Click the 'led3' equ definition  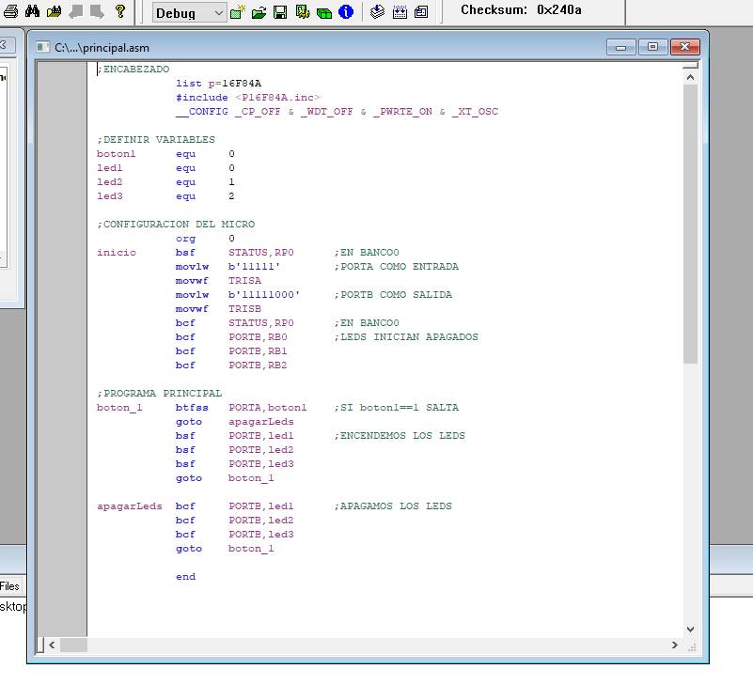[x=165, y=195]
